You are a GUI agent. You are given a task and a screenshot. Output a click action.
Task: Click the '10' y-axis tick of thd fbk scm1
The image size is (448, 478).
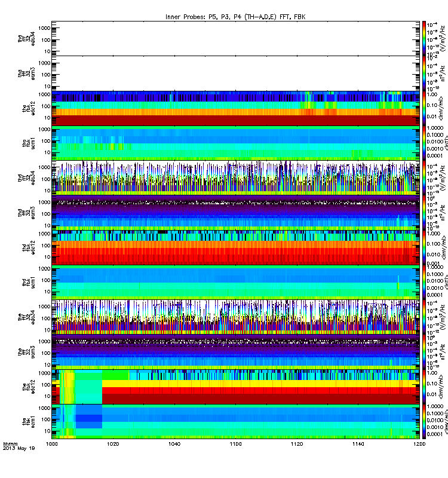47,292
